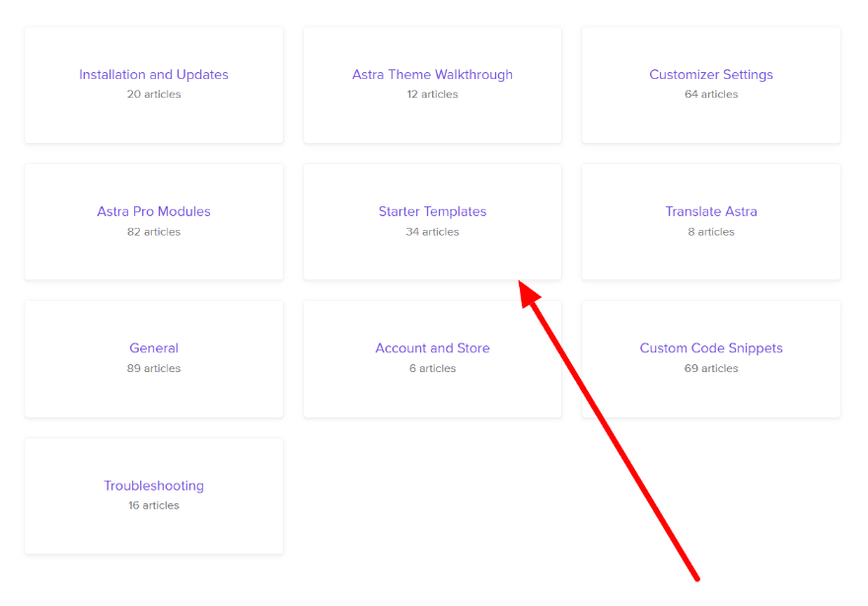Click the '64 articles' text
The width and height of the screenshot is (868, 606).
tap(711, 94)
